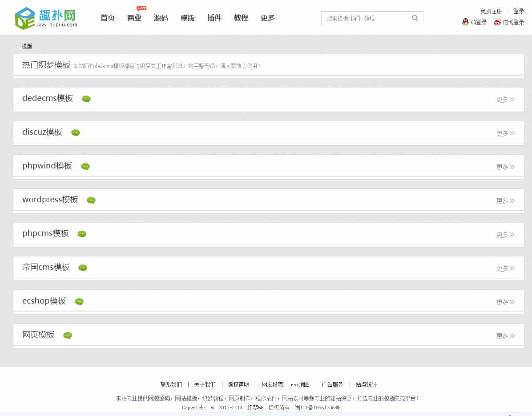
Task: Open the 帝国cms模板 section title
Action: [46, 267]
